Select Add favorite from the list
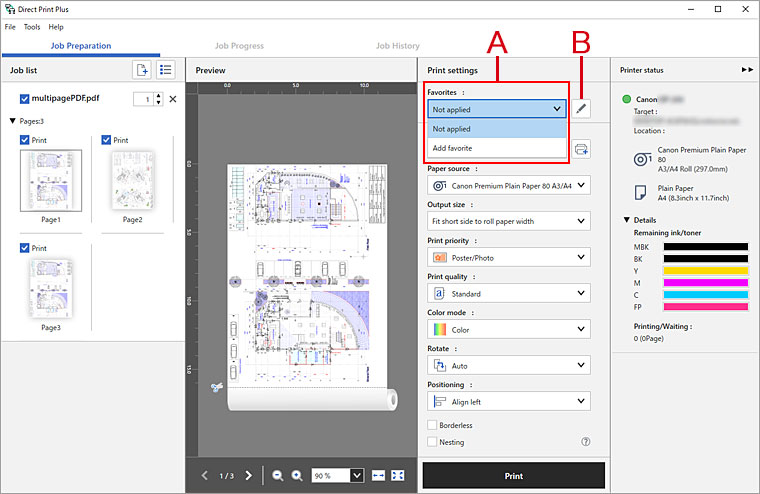Screen dimensions: 760x494 452,148
